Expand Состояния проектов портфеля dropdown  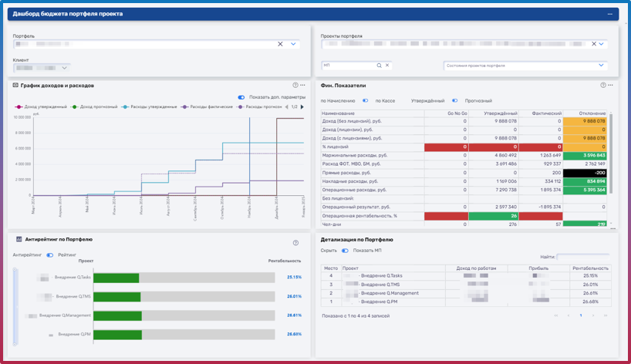coord(601,66)
